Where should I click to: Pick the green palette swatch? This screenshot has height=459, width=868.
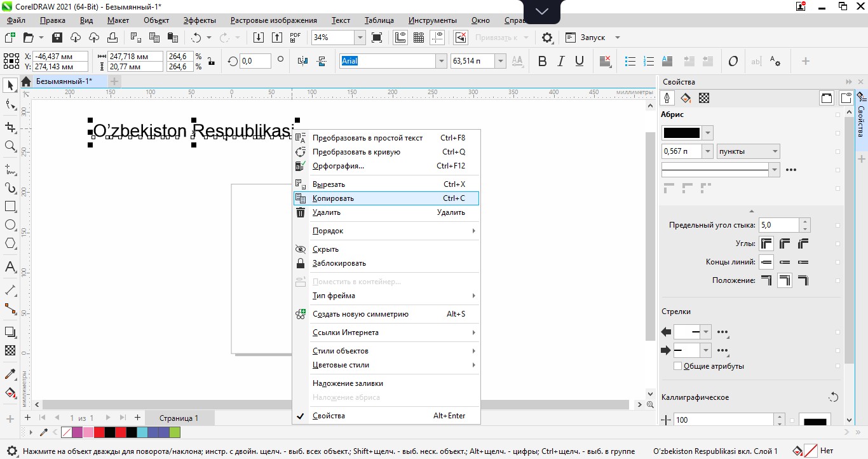click(175, 433)
